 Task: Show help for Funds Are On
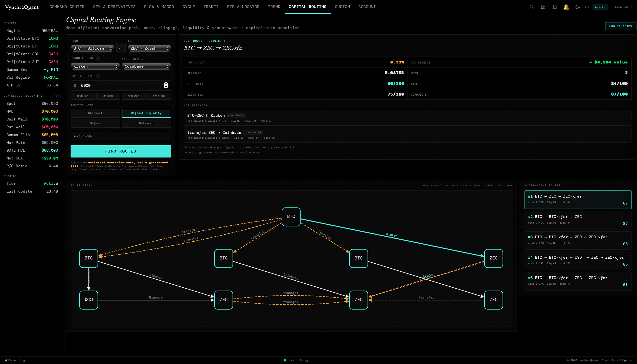tap(98, 58)
